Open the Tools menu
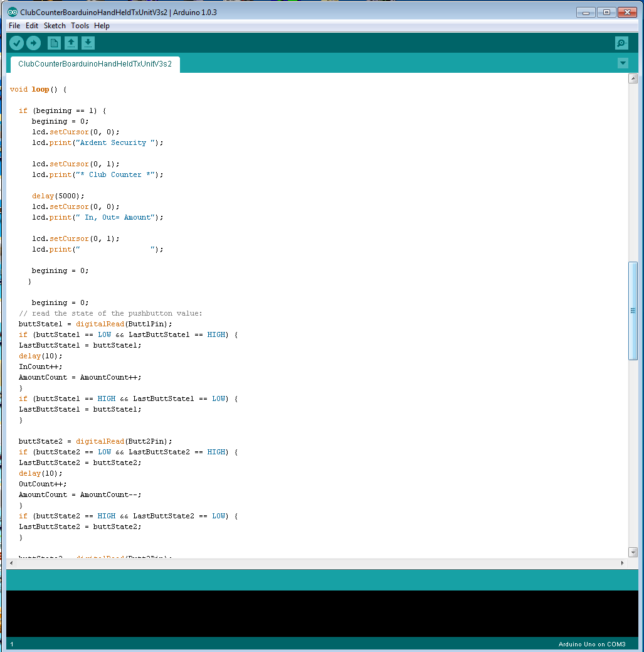644x652 pixels. tap(80, 26)
